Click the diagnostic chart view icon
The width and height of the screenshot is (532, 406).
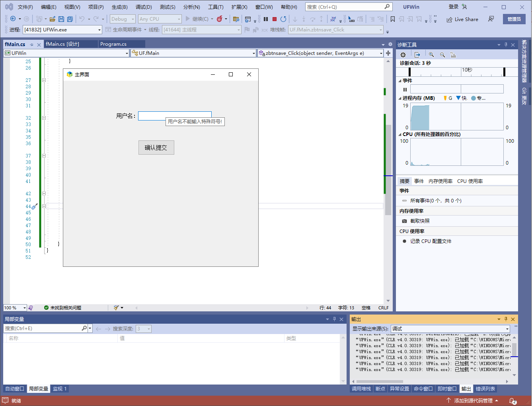pos(453,55)
